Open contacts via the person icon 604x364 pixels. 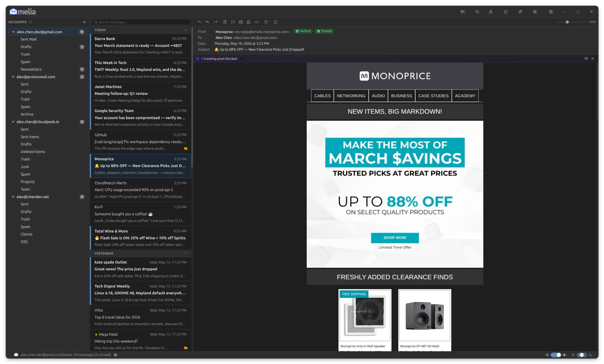(491, 12)
